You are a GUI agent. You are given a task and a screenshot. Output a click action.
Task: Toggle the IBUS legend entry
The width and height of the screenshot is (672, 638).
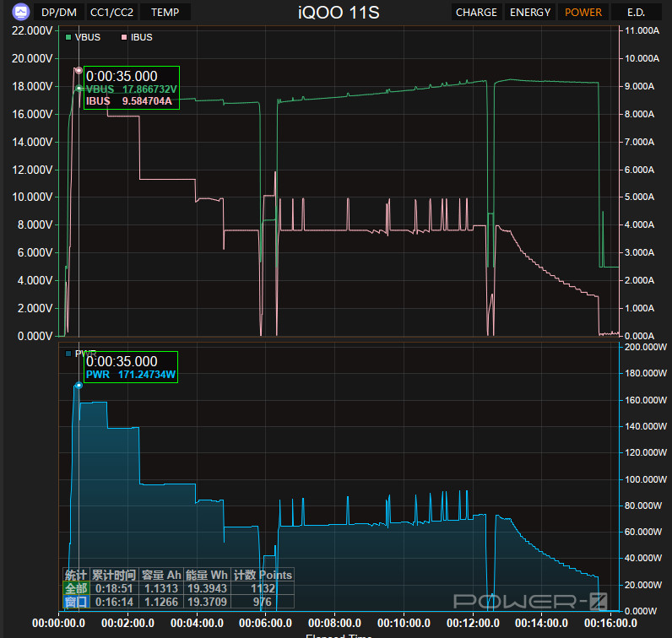137,37
